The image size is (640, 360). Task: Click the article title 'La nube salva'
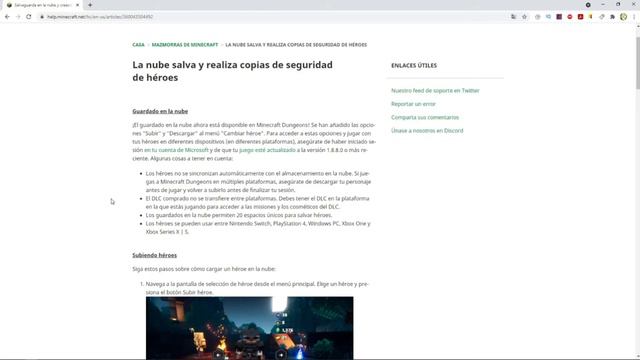232,71
